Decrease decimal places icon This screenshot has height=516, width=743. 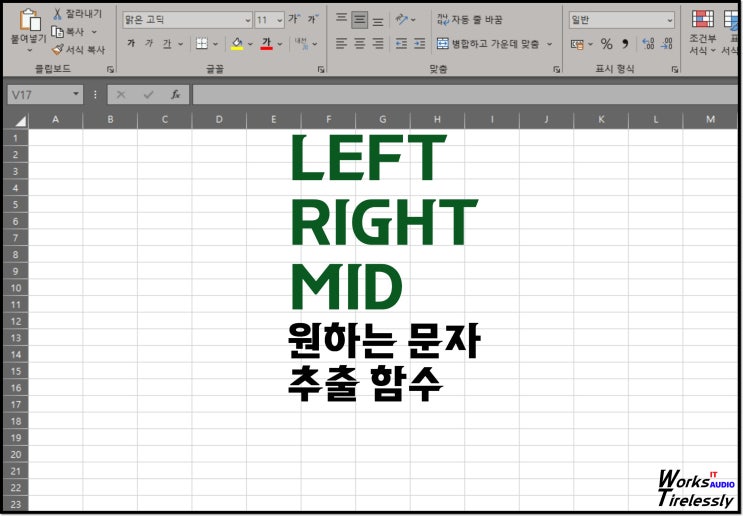pyautogui.click(x=667, y=44)
